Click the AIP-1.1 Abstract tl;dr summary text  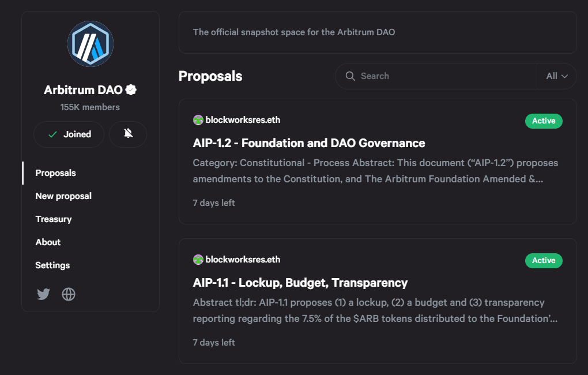pos(375,310)
